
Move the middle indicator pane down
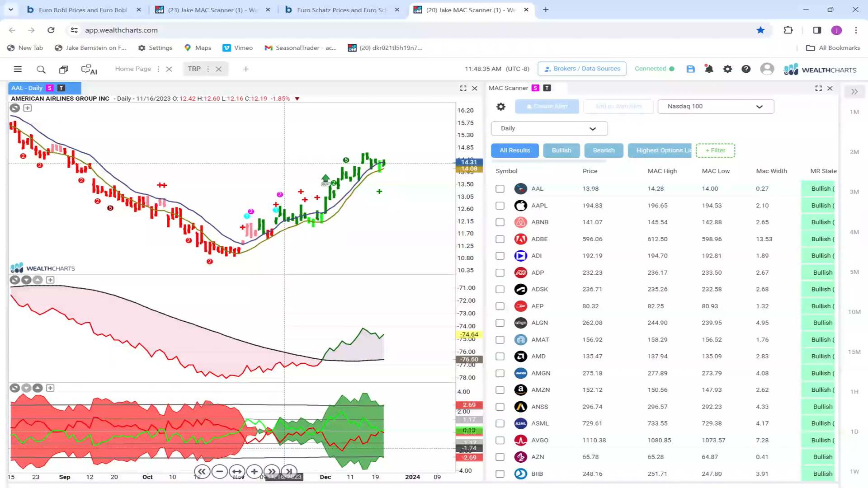coord(26,280)
